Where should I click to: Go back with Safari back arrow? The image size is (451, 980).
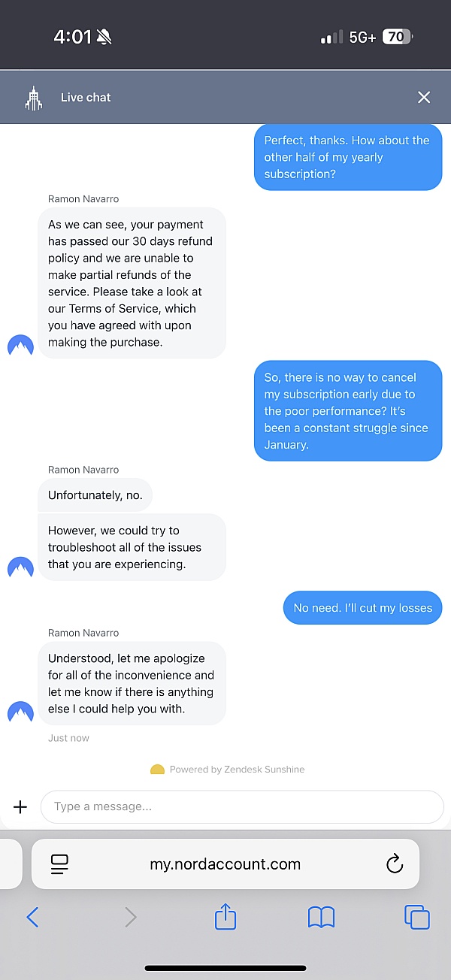click(32, 917)
